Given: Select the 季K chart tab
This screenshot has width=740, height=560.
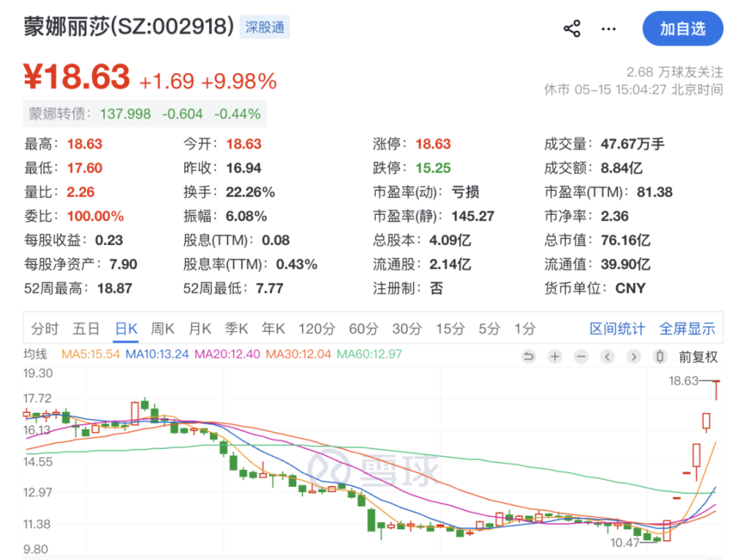Looking at the screenshot, I should (237, 328).
